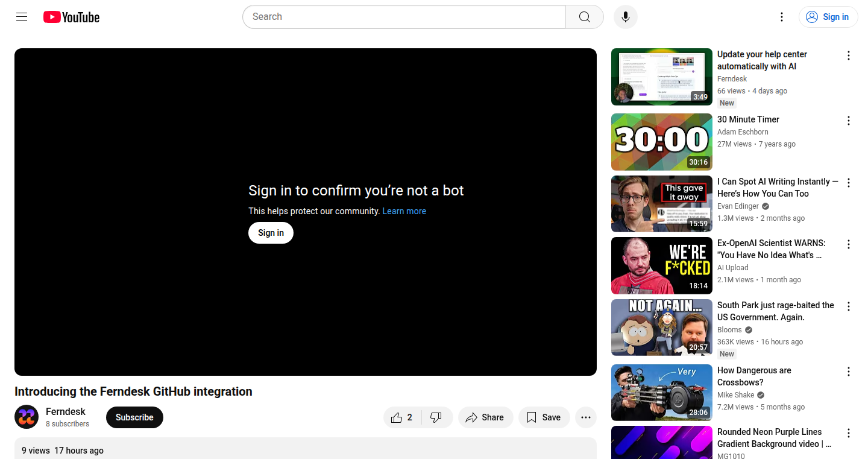Open options for Rounded Neon Purple Lines video
The image size is (868, 459).
pos(849,433)
